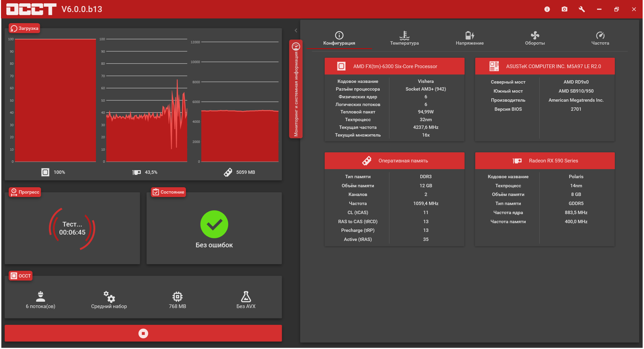Click the green Без ошибок checkmark
The width and height of the screenshot is (644, 349).
point(214,224)
